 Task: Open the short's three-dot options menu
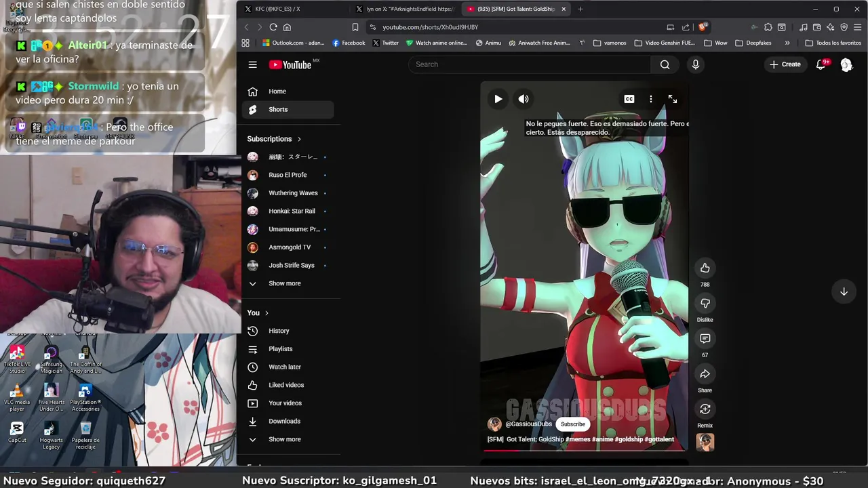click(x=651, y=99)
